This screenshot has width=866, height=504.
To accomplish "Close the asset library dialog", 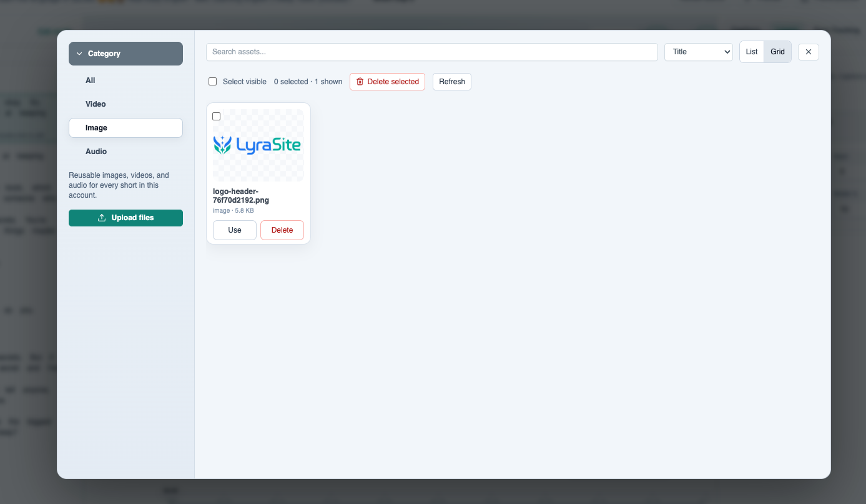I will (x=809, y=52).
